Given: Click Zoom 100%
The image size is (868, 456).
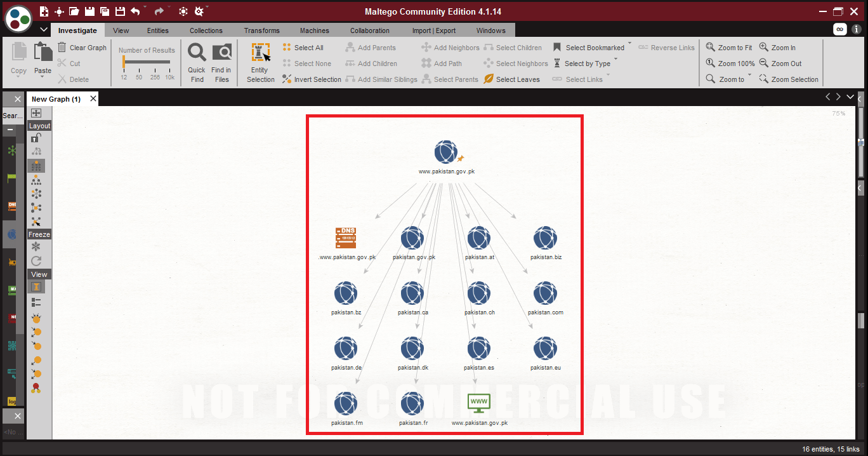Looking at the screenshot, I should point(730,64).
